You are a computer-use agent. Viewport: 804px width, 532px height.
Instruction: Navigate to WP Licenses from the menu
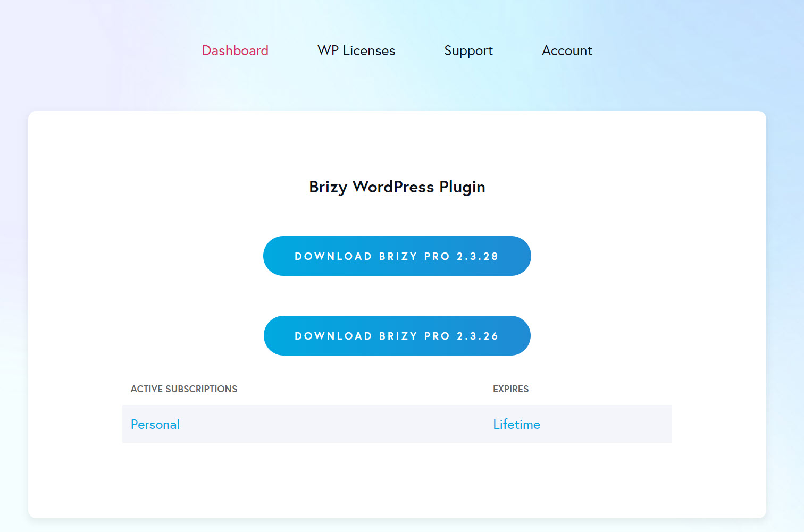tap(356, 50)
